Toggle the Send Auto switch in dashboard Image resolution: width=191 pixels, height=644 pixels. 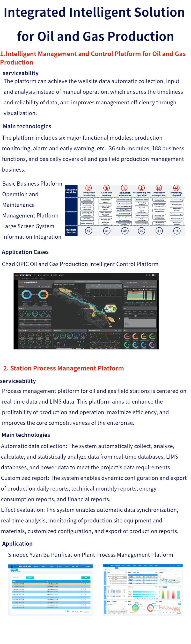136,316
